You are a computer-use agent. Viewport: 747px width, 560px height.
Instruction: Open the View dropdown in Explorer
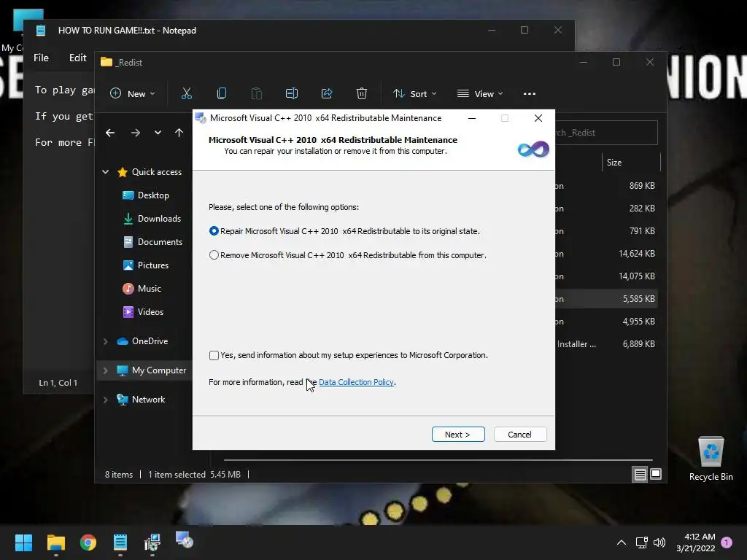tap(480, 94)
